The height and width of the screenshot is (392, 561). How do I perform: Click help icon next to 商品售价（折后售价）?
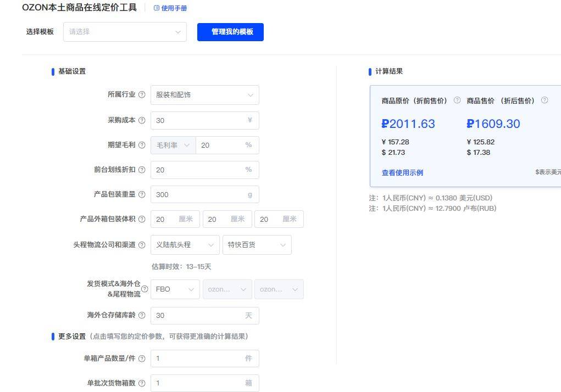(x=544, y=100)
